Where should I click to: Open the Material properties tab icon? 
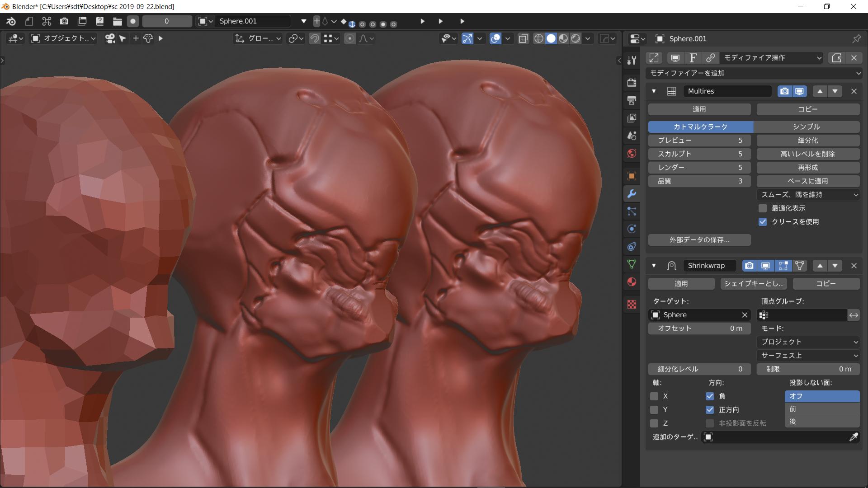click(632, 282)
